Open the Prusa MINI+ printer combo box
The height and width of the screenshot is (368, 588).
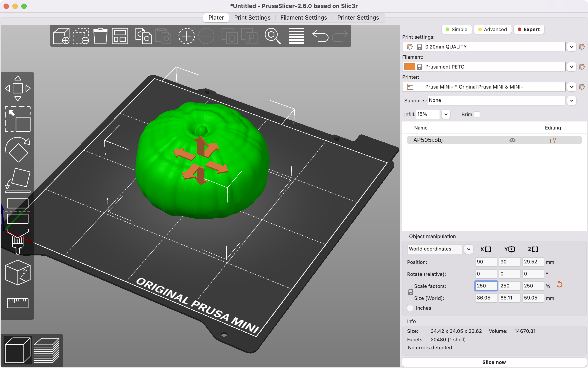coord(484,87)
